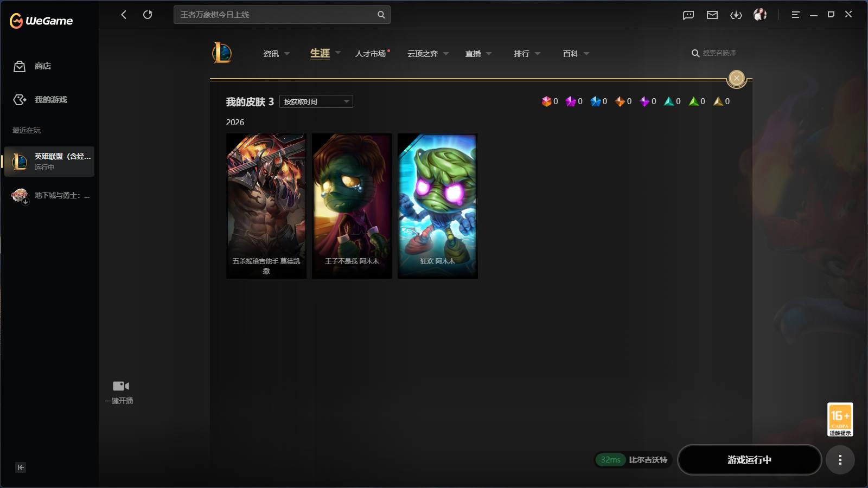The height and width of the screenshot is (488, 868).
Task: Click the 16+ age rating badge
Action: point(840,419)
